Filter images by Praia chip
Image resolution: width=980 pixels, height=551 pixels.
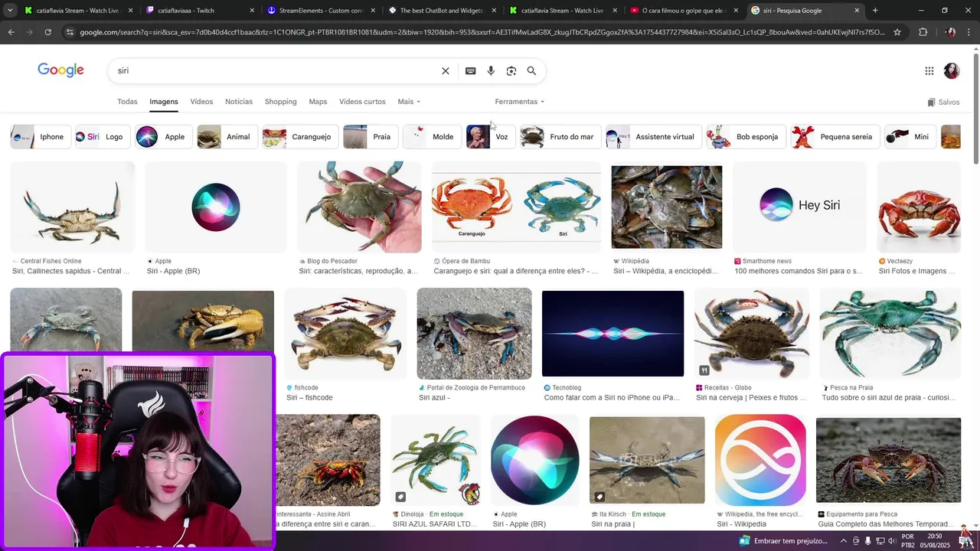point(370,137)
